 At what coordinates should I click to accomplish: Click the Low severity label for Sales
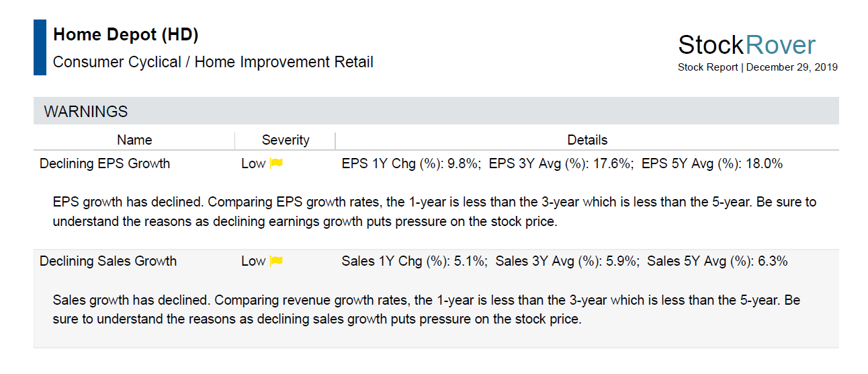[x=253, y=261]
